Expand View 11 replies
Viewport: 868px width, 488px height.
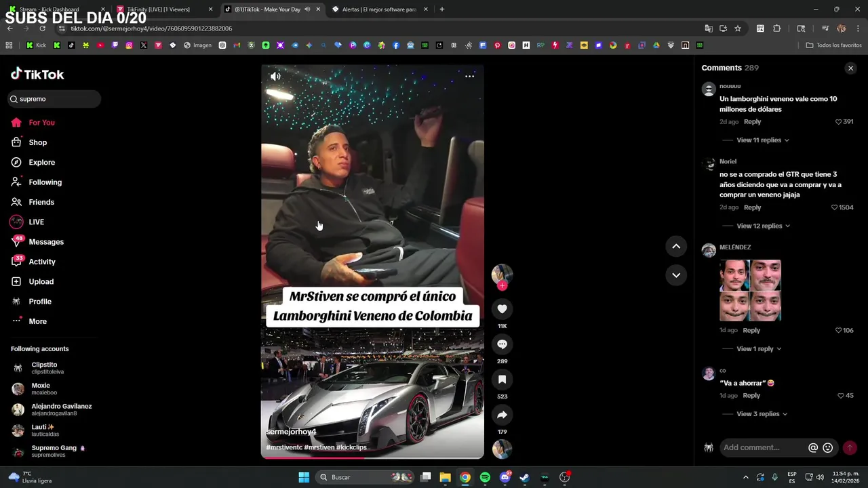pyautogui.click(x=763, y=140)
